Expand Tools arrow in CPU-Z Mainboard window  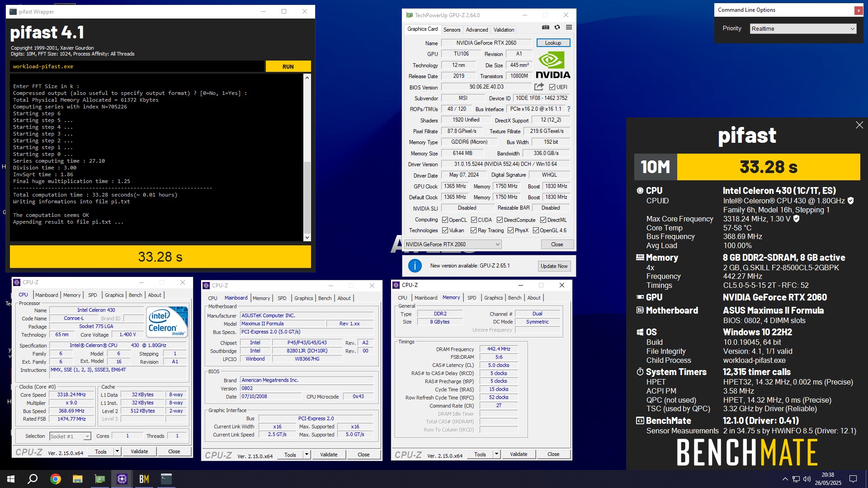[x=307, y=455]
